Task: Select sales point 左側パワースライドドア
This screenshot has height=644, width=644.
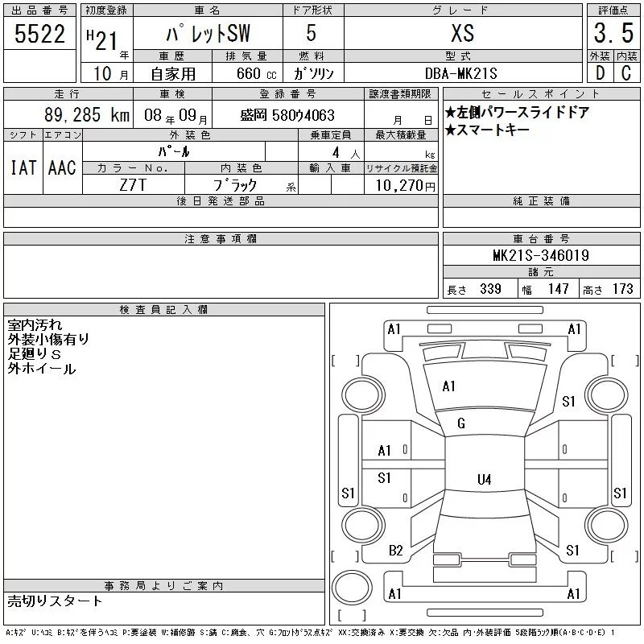Action: pyautogui.click(x=517, y=112)
